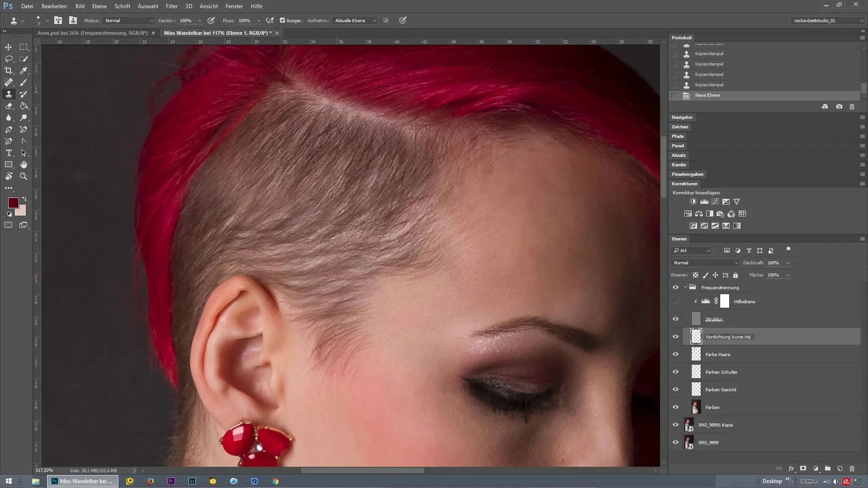The image size is (868, 488).
Task: Open the Deckkr. opacity dropdown arrow
Action: pos(200,21)
